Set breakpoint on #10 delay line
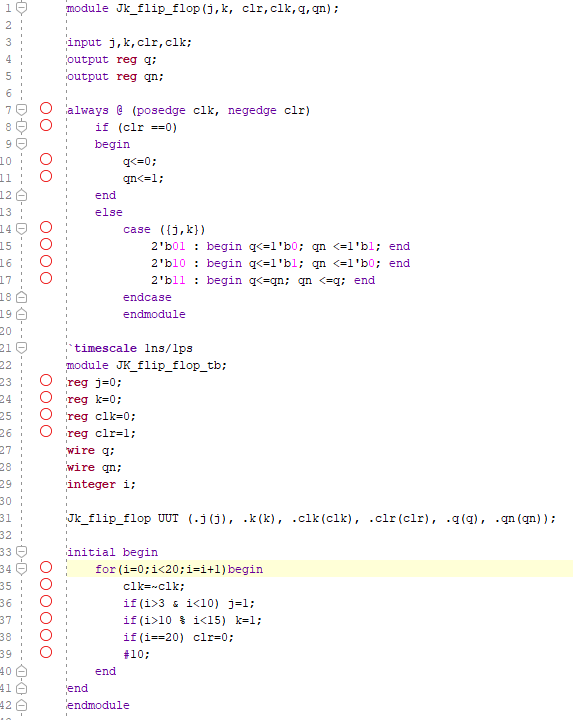The width and height of the screenshot is (573, 720). (46, 652)
